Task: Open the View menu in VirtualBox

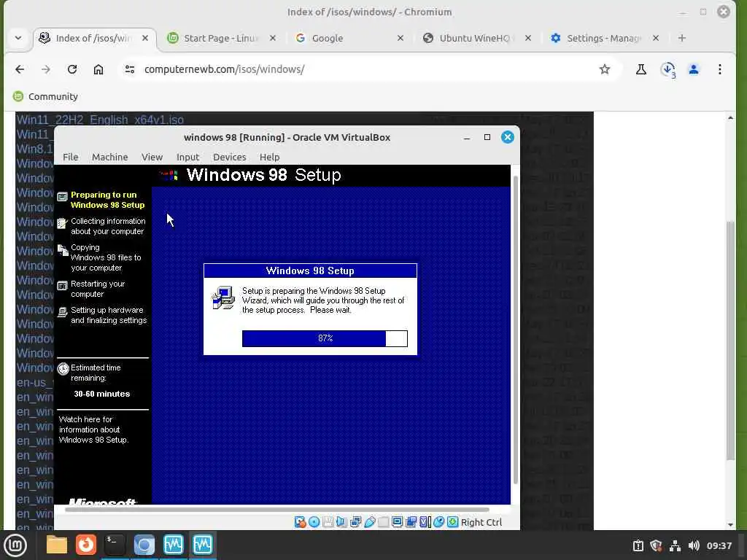Action: pyautogui.click(x=152, y=157)
